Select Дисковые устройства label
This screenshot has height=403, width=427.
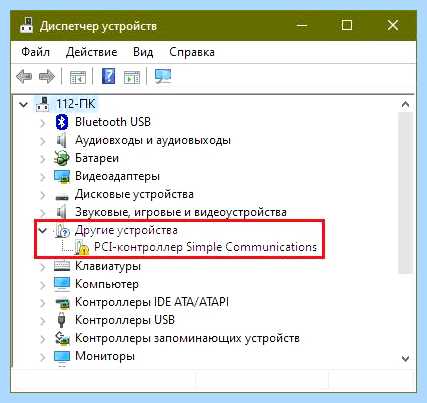coord(134,194)
